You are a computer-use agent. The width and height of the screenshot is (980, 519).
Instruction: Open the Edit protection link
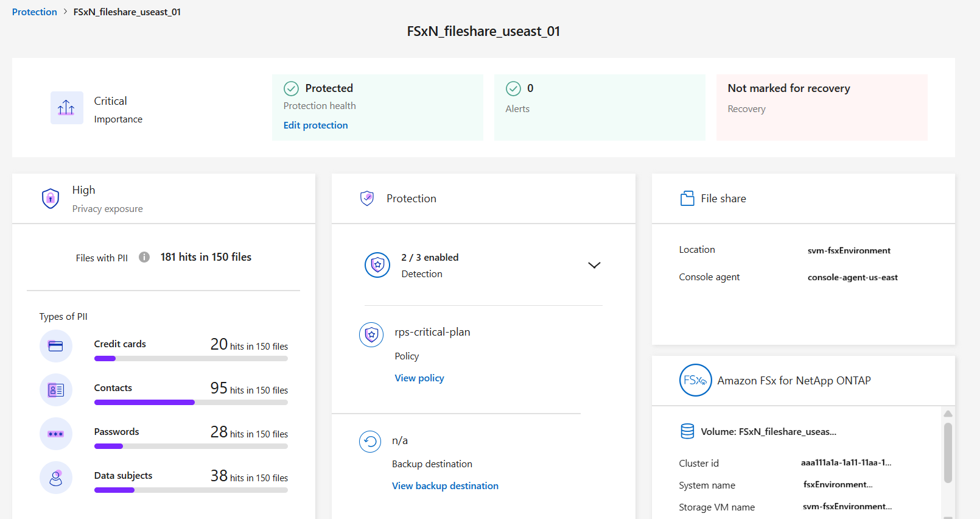point(315,125)
